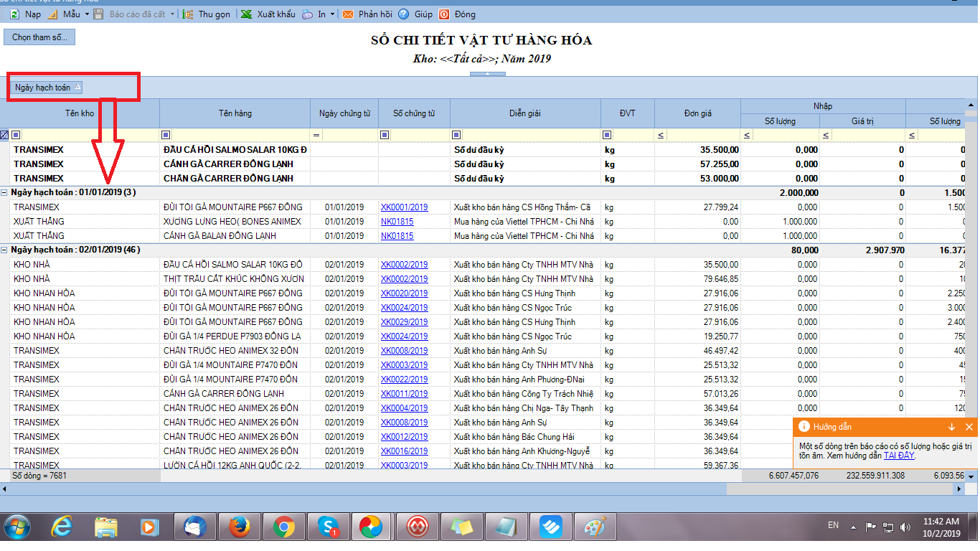Open Windows Explorer from taskbar
Screen dimensions: 980x551
click(x=105, y=527)
